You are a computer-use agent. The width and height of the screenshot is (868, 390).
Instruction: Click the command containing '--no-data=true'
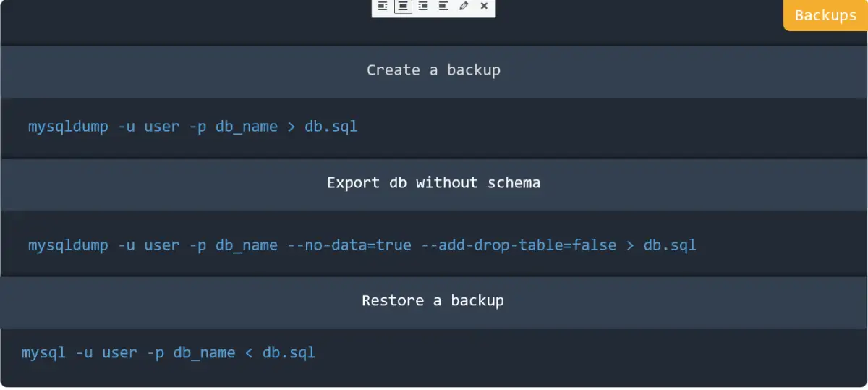coord(362,245)
